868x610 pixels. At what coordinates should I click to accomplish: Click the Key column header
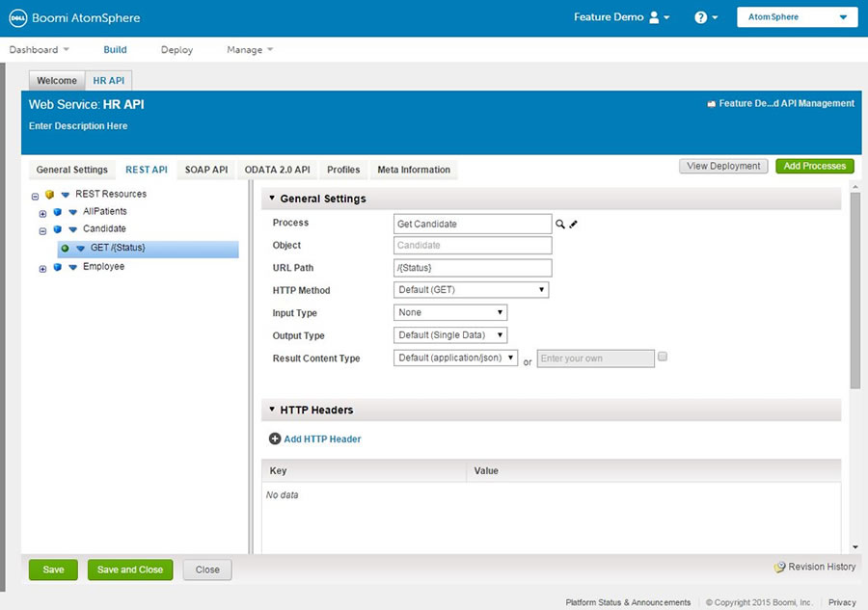365,470
